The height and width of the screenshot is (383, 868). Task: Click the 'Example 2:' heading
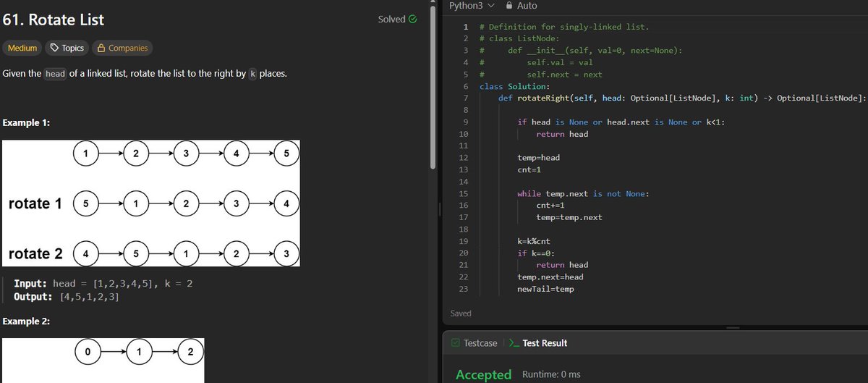tap(26, 321)
